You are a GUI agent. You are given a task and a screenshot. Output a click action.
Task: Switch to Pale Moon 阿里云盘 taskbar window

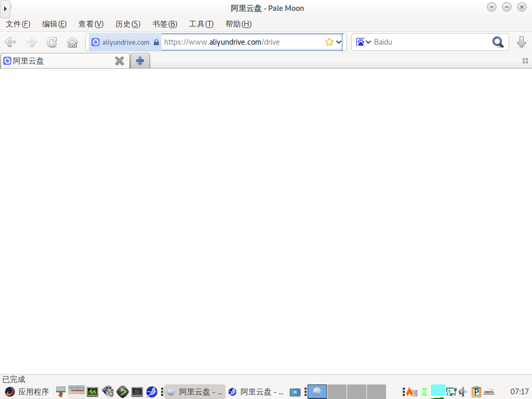point(195,392)
